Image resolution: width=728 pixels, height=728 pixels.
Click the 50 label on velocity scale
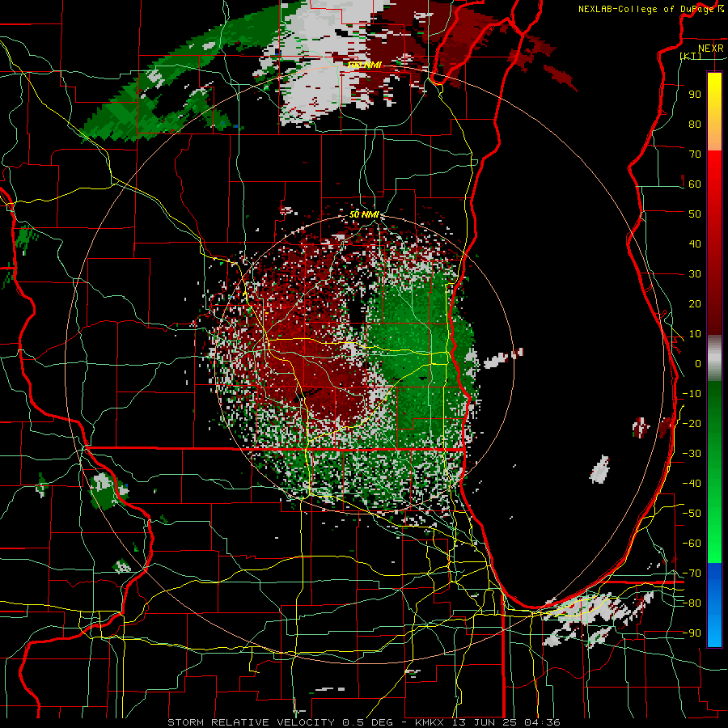tap(695, 214)
